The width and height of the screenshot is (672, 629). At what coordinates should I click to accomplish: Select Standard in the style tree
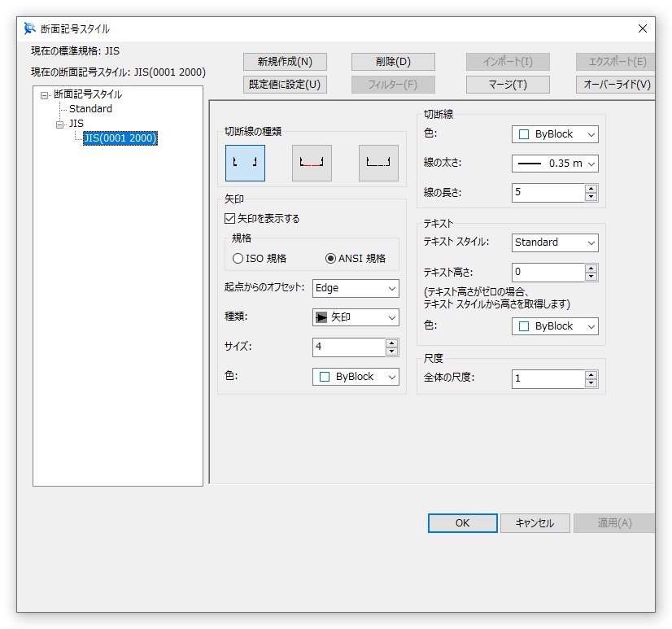(x=90, y=109)
